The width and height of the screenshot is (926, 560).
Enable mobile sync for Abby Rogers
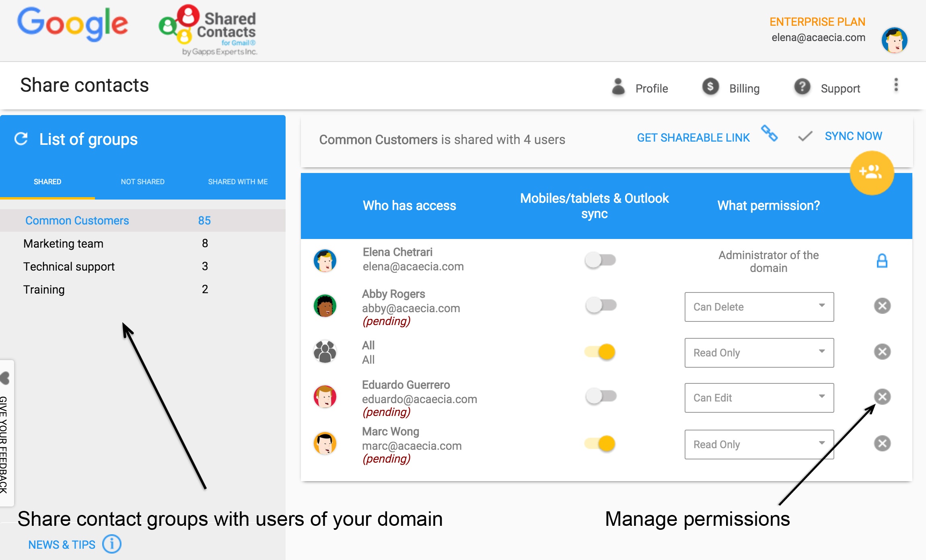pos(600,305)
